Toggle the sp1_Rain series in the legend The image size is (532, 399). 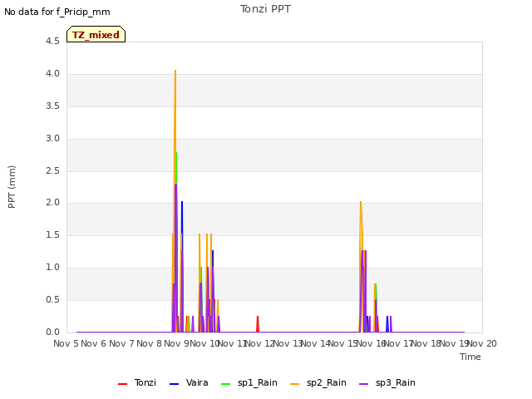click(x=249, y=382)
